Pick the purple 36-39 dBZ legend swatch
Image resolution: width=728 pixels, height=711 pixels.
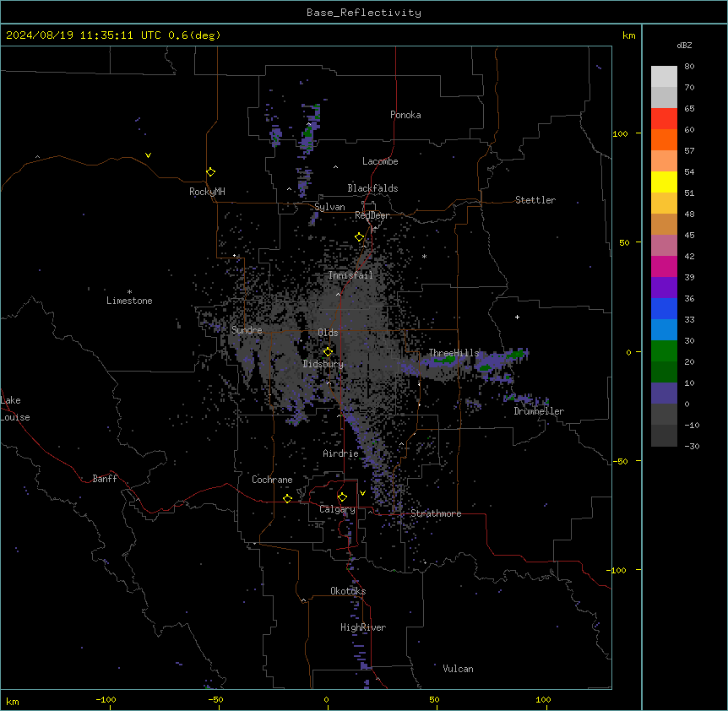[x=664, y=288]
